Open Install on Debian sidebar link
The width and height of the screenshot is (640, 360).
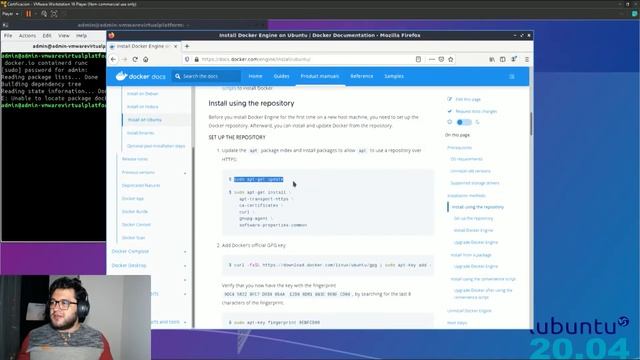[142, 94]
